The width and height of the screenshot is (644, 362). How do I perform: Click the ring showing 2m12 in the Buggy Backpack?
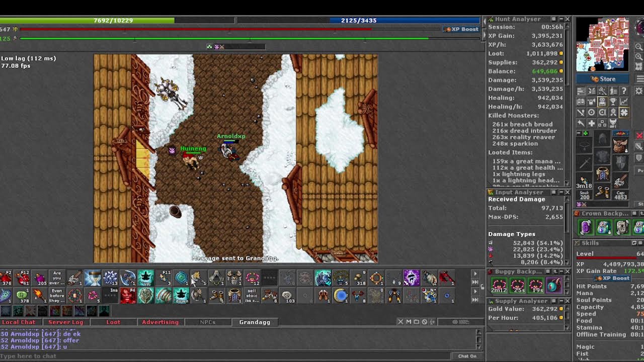pos(499,285)
